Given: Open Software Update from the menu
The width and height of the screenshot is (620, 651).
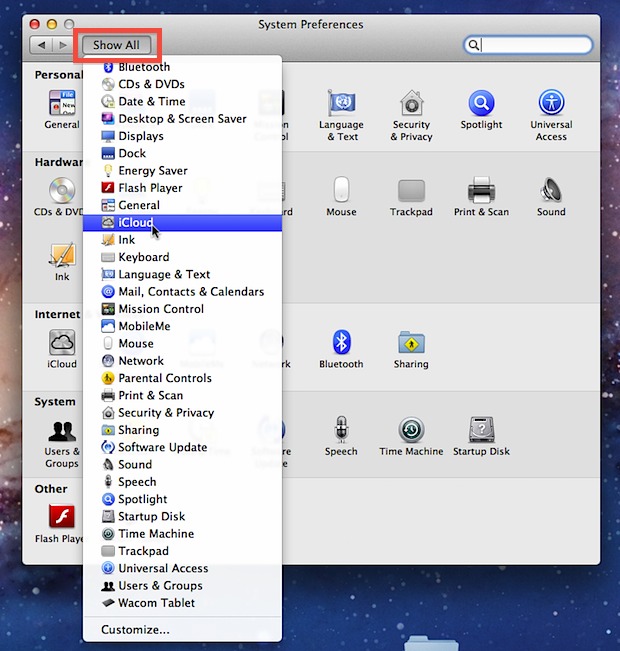Looking at the screenshot, I should (x=183, y=448).
